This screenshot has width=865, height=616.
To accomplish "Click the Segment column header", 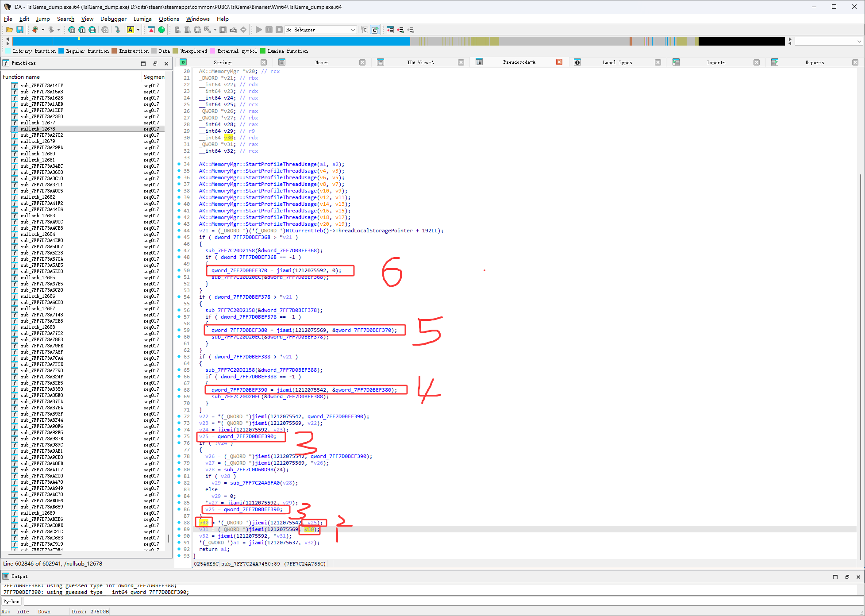I will (154, 77).
